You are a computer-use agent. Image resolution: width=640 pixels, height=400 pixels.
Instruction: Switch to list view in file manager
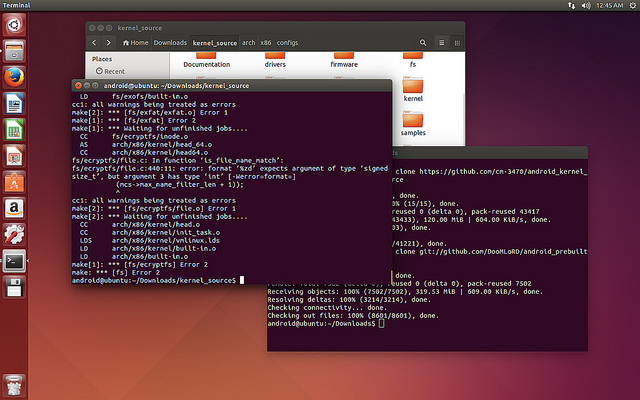(x=441, y=43)
